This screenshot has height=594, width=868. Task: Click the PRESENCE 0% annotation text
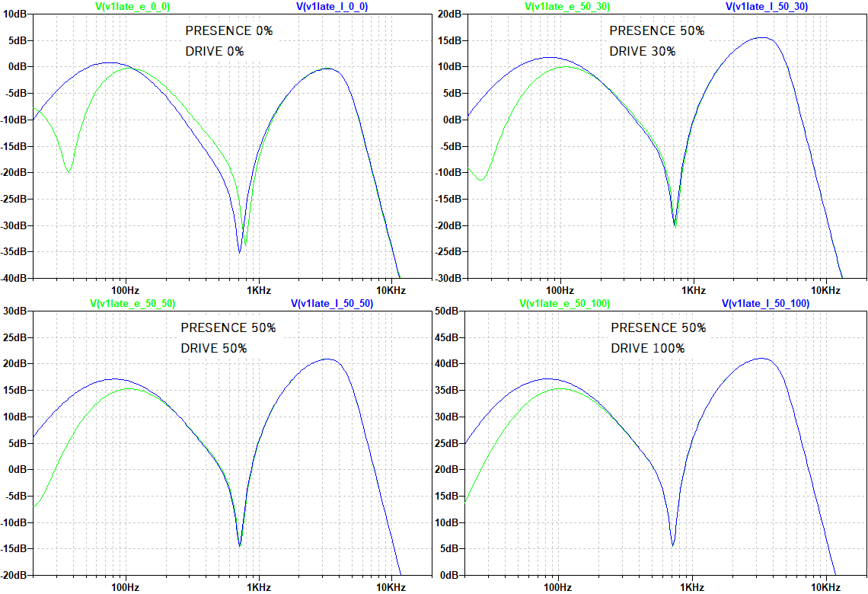(229, 31)
